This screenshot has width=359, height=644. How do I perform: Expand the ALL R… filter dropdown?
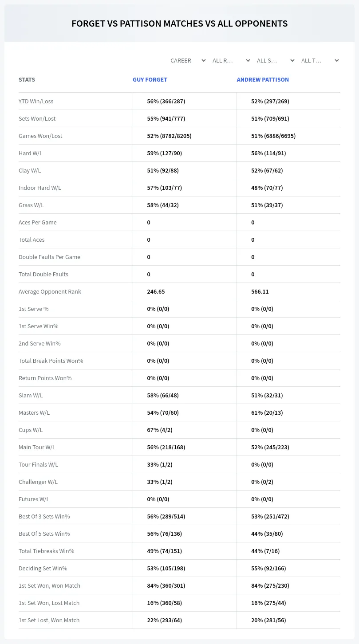[x=230, y=60]
